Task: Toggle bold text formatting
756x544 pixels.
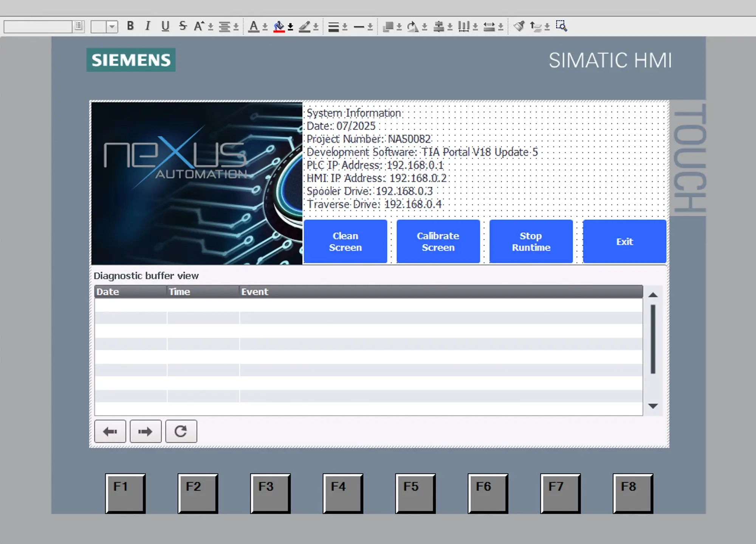Action: 130,26
